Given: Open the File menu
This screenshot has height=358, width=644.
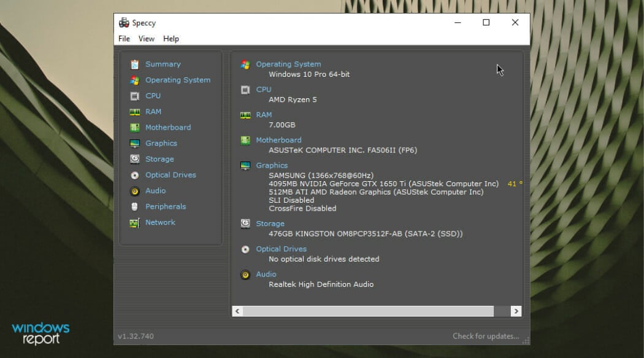Looking at the screenshot, I should coord(124,39).
